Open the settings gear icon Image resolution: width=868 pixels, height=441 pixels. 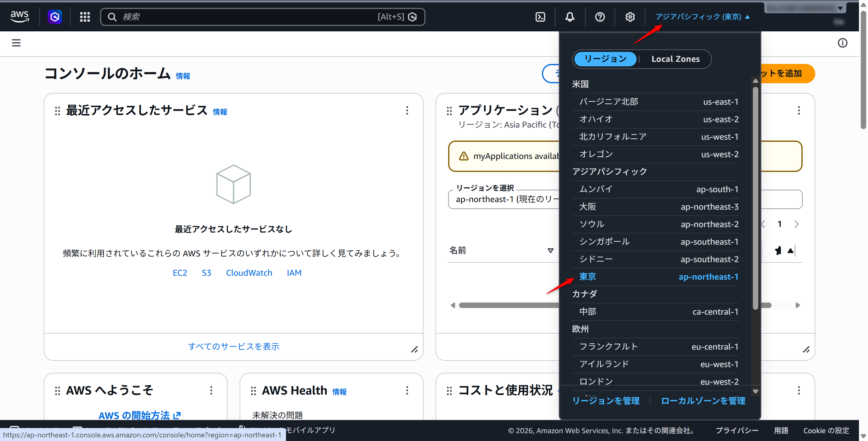pos(630,17)
